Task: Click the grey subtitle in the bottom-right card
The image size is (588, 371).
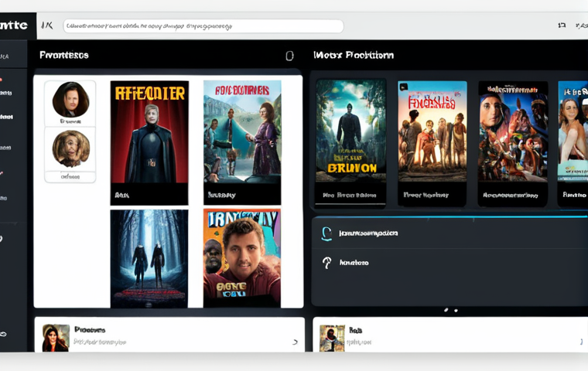Action: 359,342
